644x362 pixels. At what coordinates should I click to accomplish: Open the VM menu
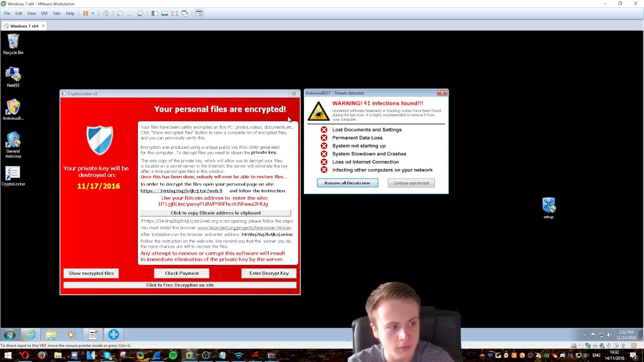pyautogui.click(x=44, y=14)
